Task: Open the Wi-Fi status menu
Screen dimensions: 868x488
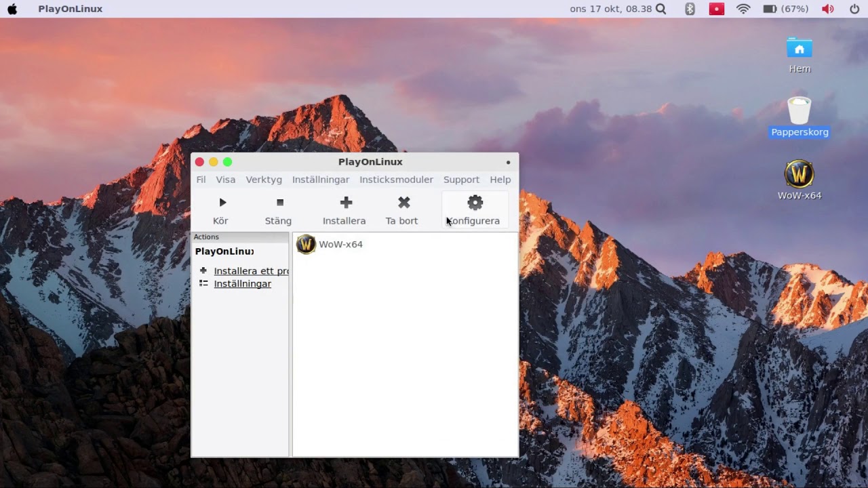Action: (743, 9)
